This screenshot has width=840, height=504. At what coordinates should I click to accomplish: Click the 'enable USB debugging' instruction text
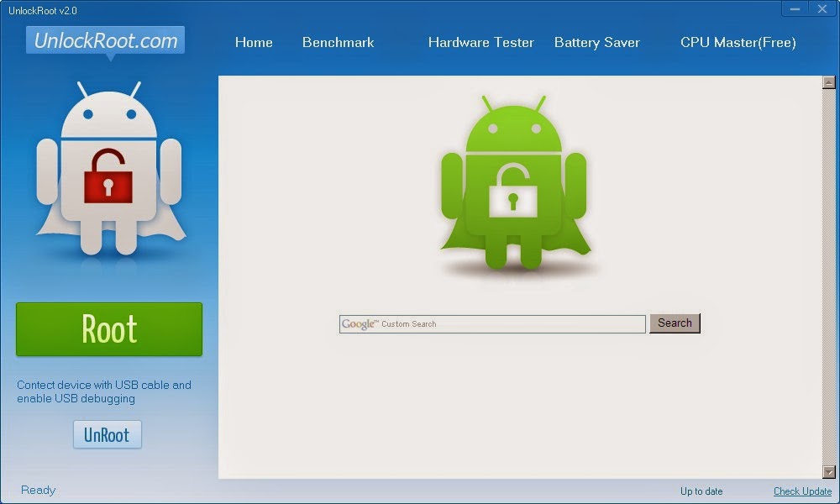pyautogui.click(x=76, y=398)
